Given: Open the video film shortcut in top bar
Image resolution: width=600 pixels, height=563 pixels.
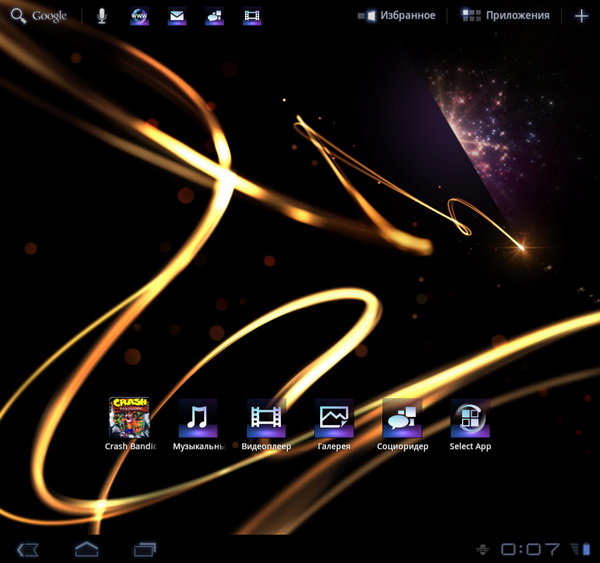Looking at the screenshot, I should coord(252,16).
